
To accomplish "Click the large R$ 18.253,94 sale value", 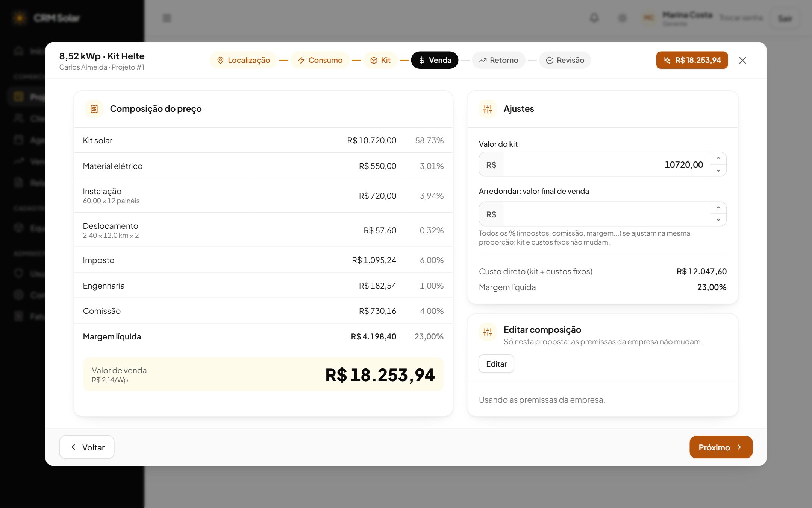I will point(380,375).
